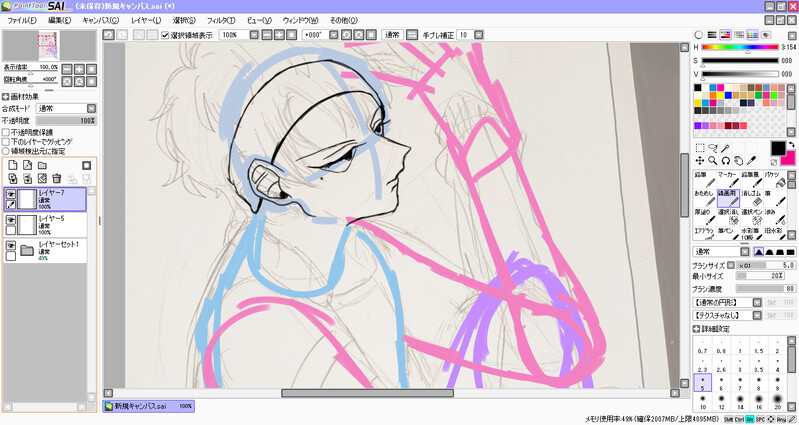
Task: Select brush size preset 10
Action: pos(703,400)
